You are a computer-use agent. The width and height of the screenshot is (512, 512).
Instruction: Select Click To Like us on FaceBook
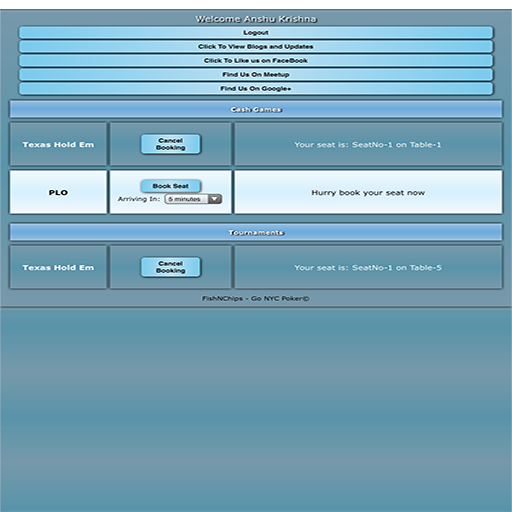pyautogui.click(x=256, y=61)
